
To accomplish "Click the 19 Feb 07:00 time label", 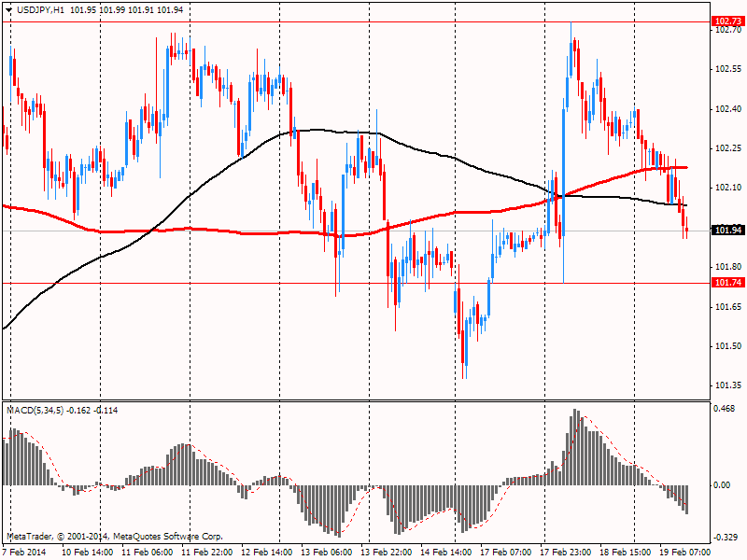I will tap(685, 552).
